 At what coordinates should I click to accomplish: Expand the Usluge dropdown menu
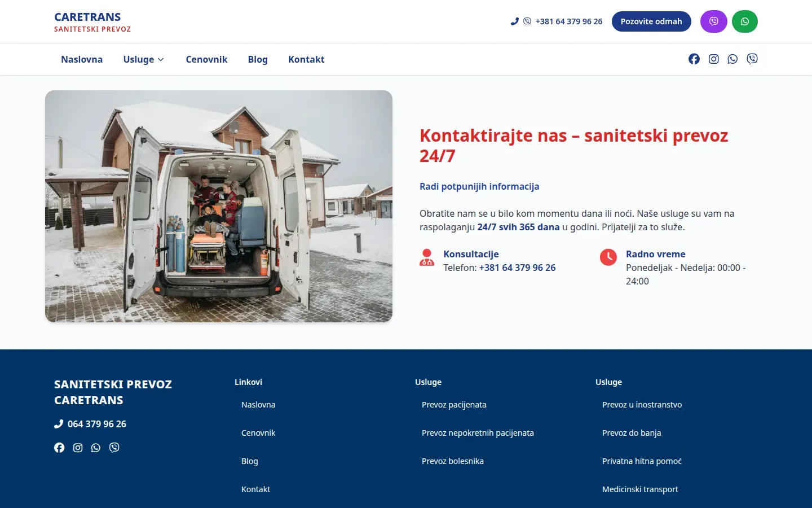(x=144, y=59)
